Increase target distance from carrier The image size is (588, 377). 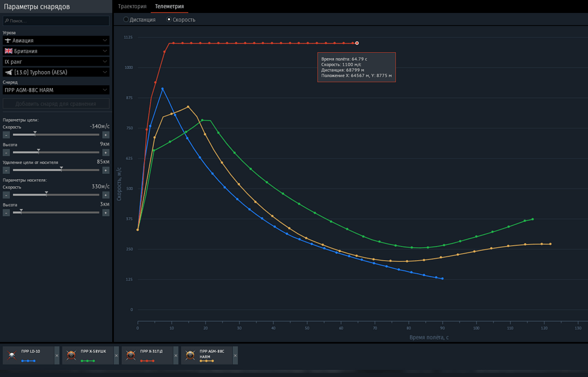pos(106,170)
